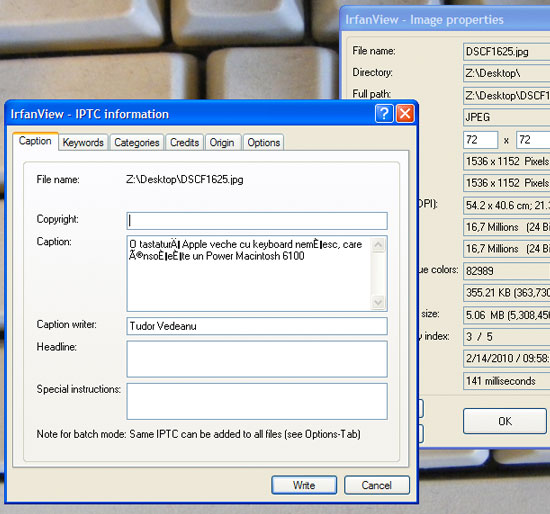Select the Caption tab

[x=35, y=141]
